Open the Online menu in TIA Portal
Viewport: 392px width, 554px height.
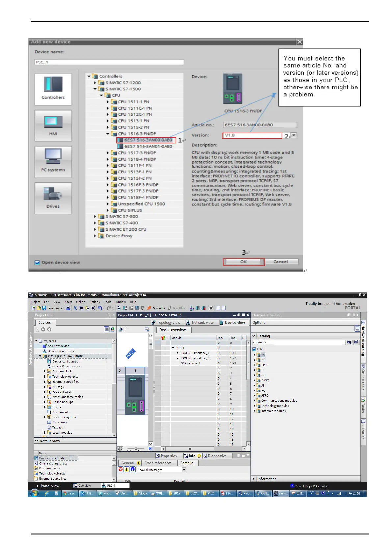pyautogui.click(x=81, y=302)
